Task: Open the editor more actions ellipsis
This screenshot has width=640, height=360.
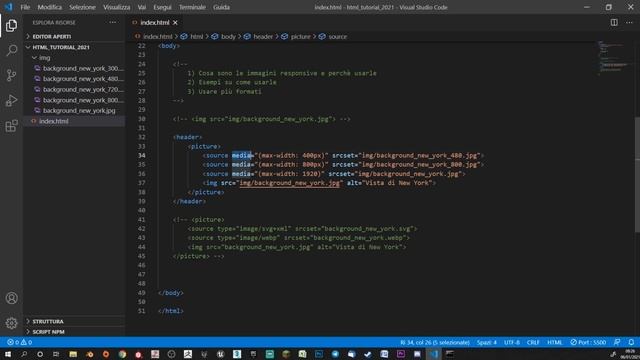Action: (x=629, y=22)
